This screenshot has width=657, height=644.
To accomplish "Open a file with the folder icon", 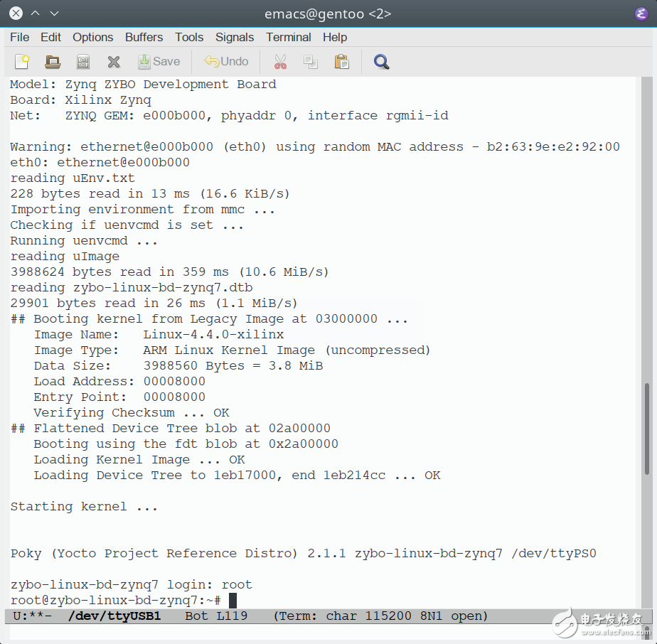I will pos(53,62).
